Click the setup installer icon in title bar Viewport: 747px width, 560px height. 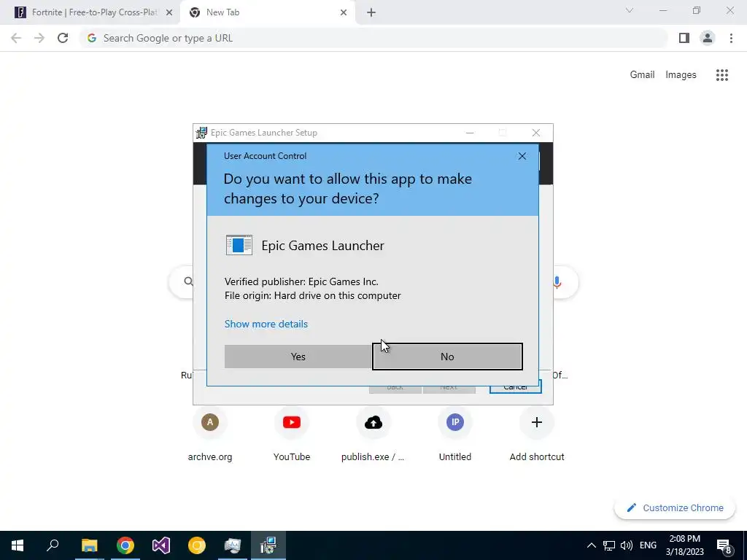tap(201, 133)
